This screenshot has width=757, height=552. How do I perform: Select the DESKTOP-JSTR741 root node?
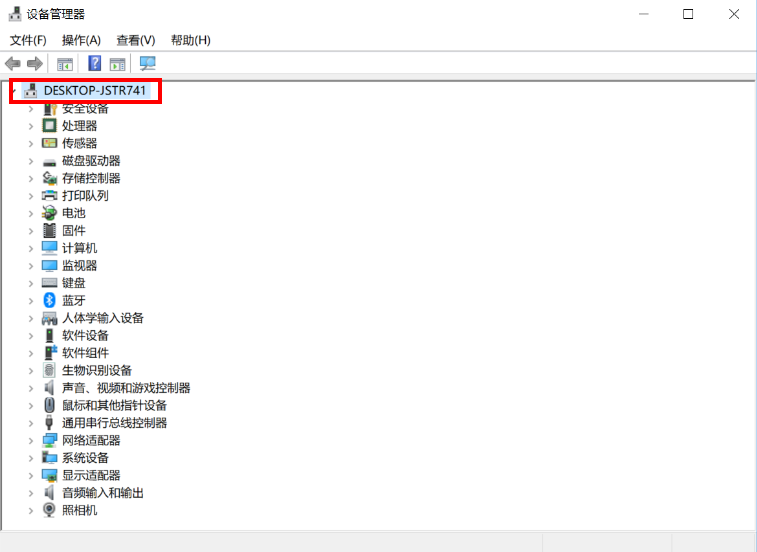[x=96, y=90]
